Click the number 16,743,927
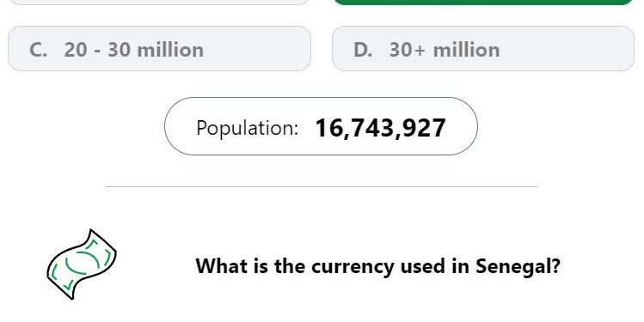The height and width of the screenshot is (322, 644). click(380, 128)
